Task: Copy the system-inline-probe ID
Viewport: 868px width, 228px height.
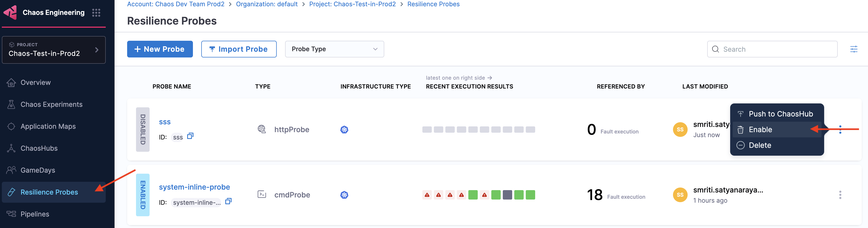Action: [x=228, y=201]
